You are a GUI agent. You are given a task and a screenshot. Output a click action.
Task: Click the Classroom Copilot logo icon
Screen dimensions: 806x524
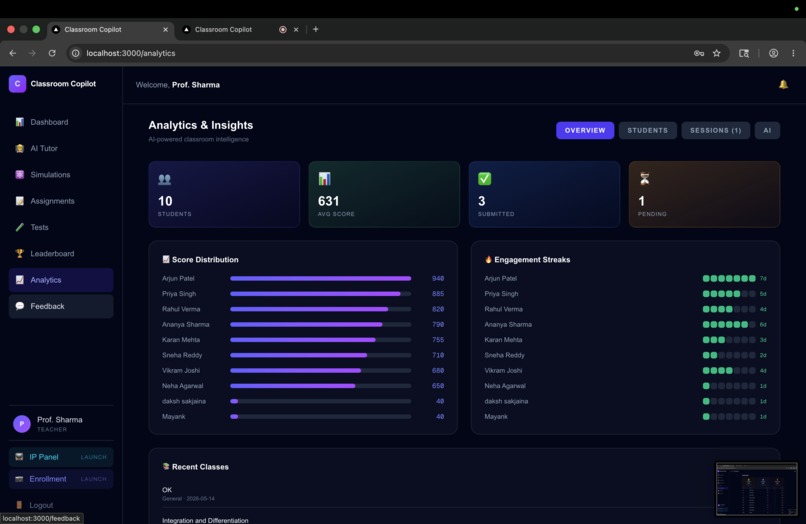[x=17, y=84]
